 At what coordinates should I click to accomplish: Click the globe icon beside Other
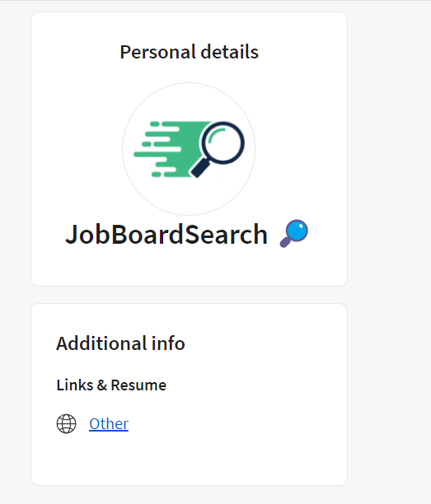pos(66,423)
